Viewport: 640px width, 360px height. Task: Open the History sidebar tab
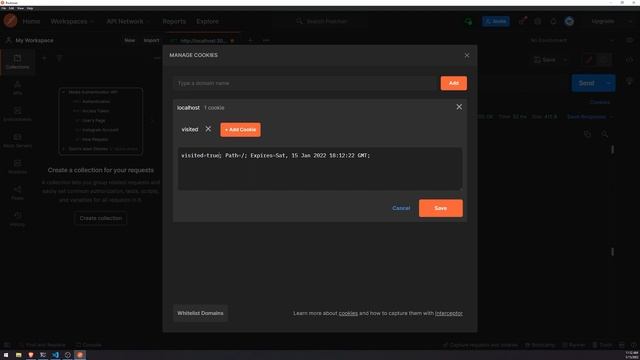coord(17,219)
